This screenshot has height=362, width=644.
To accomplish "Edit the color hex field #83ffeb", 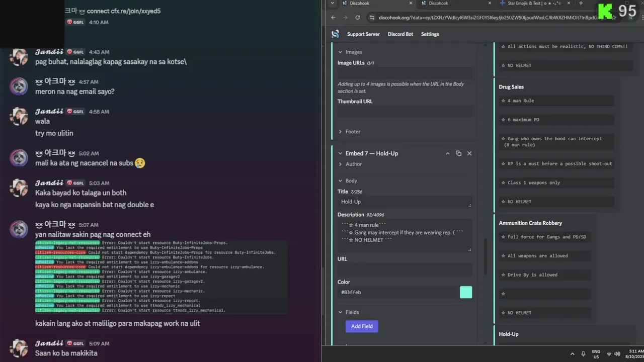I will point(397,292).
